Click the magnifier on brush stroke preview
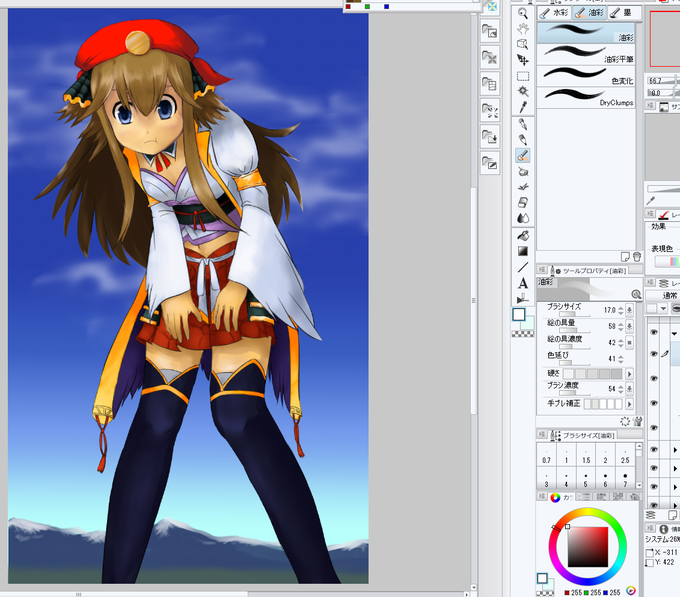680x597 pixels. (636, 294)
